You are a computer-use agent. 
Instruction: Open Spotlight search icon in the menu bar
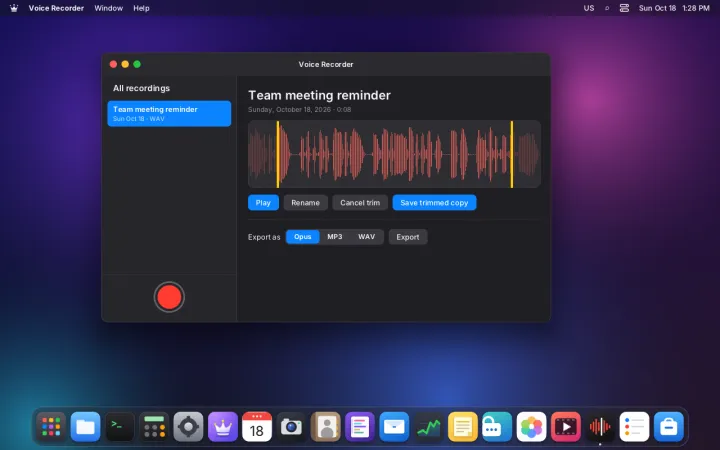pyautogui.click(x=607, y=8)
